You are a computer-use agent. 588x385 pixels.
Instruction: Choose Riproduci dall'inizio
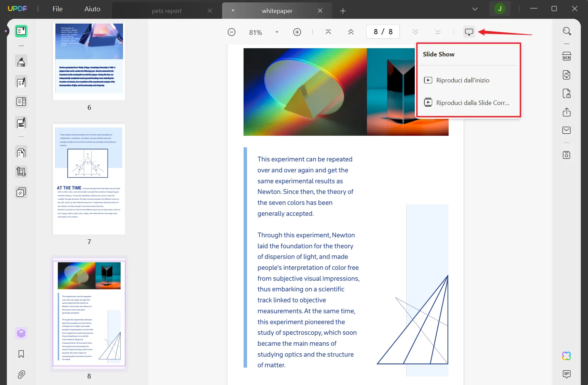click(468, 80)
